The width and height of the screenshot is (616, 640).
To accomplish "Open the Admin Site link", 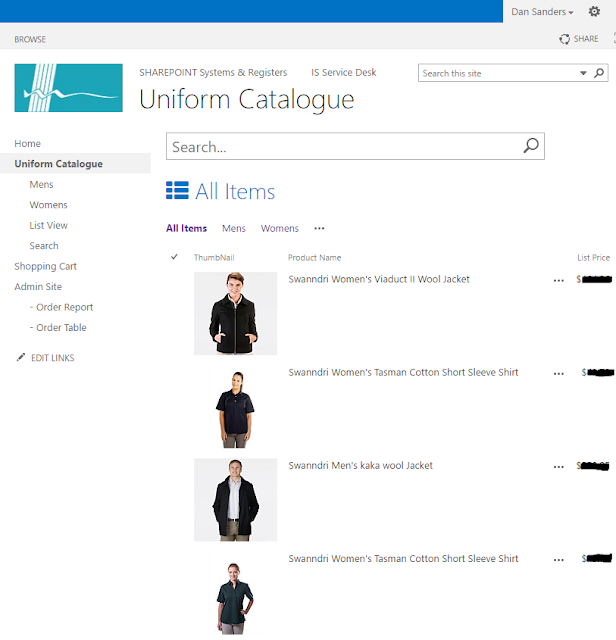I will click(x=38, y=287).
